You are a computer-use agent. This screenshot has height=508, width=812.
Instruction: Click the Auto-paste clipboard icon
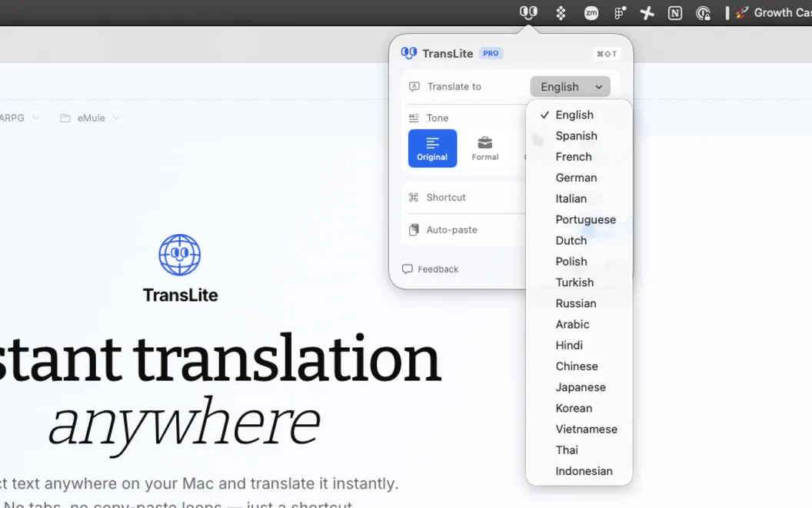point(413,229)
